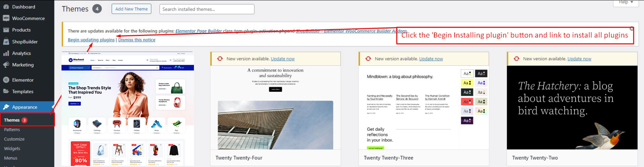Click the ShopBuilder bag icon
The height and width of the screenshot is (167, 644).
(x=6, y=42)
